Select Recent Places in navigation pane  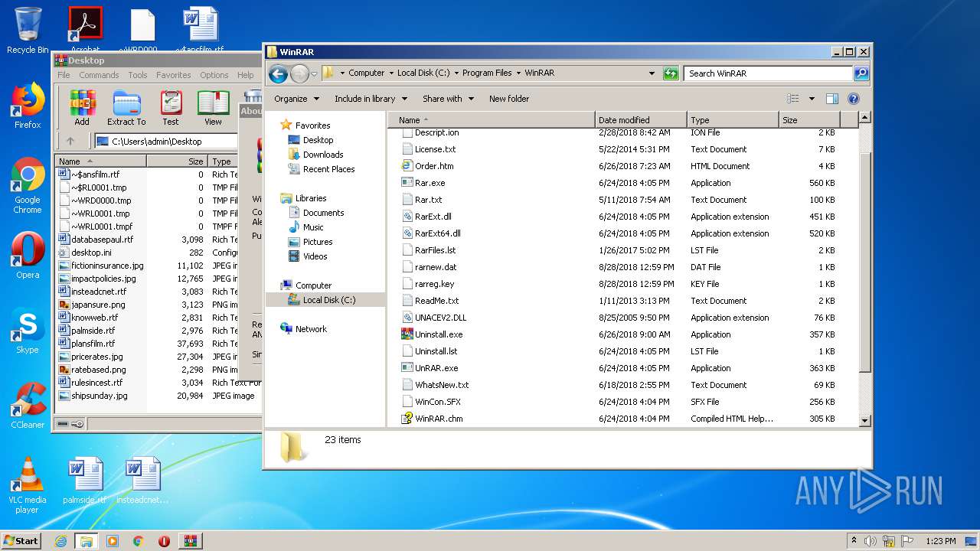pos(328,169)
